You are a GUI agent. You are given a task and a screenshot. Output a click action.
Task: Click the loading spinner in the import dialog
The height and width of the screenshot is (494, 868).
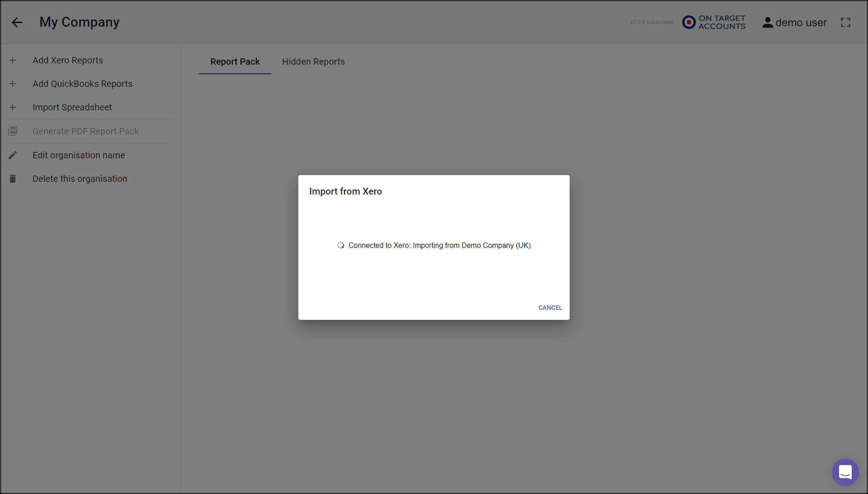coord(341,245)
